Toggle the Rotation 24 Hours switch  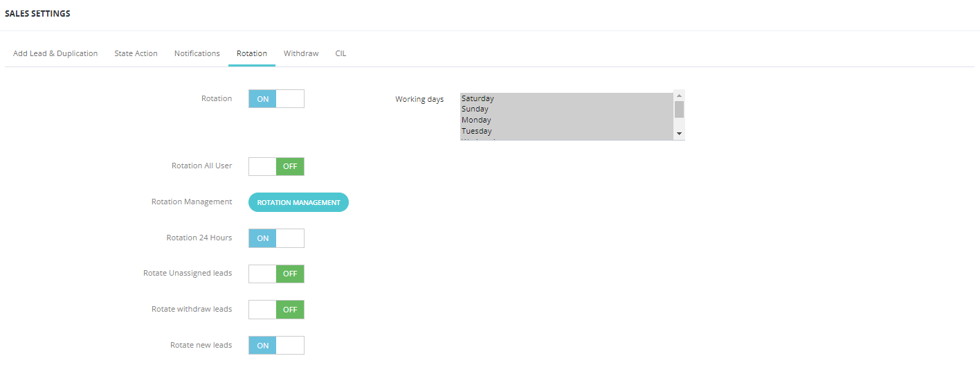276,238
